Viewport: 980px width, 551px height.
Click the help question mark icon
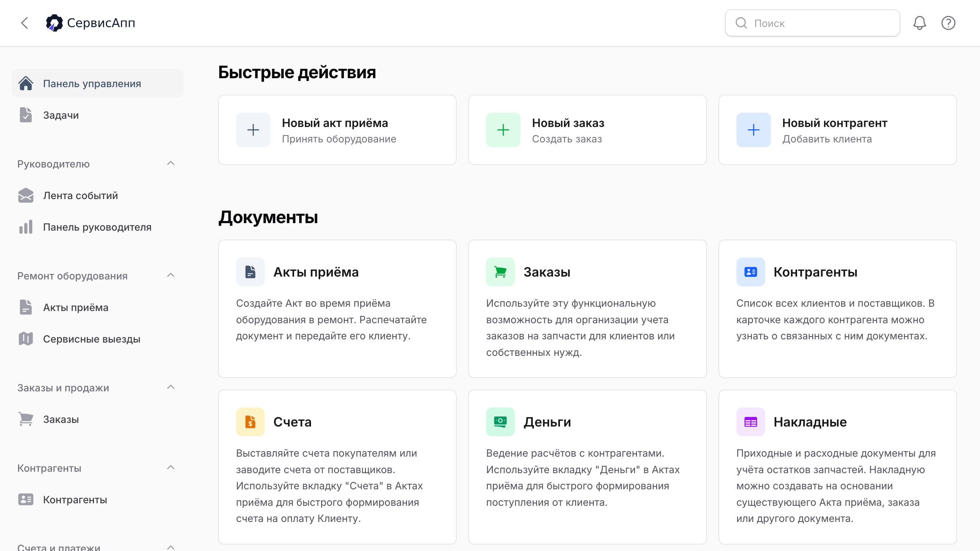[x=948, y=23]
